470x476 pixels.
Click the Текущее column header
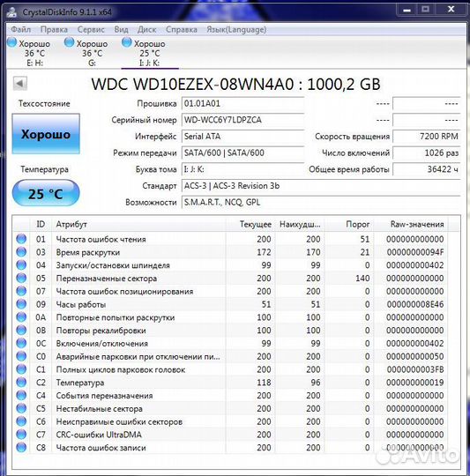point(250,225)
